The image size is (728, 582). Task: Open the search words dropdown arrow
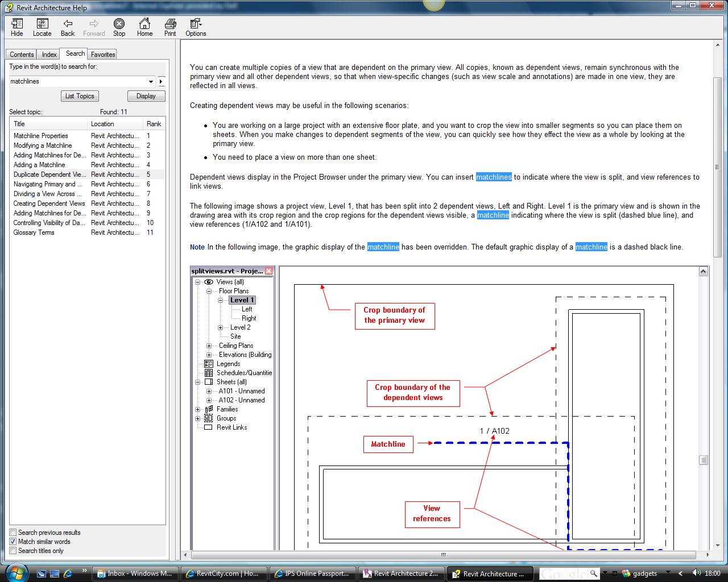point(151,81)
